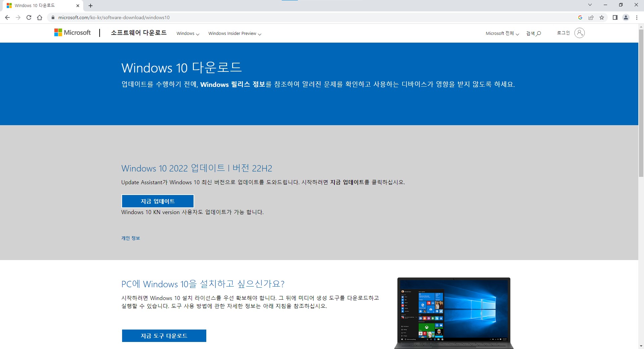Open the Chrome profile avatar icon
The width and height of the screenshot is (644, 349).
[x=626, y=17]
